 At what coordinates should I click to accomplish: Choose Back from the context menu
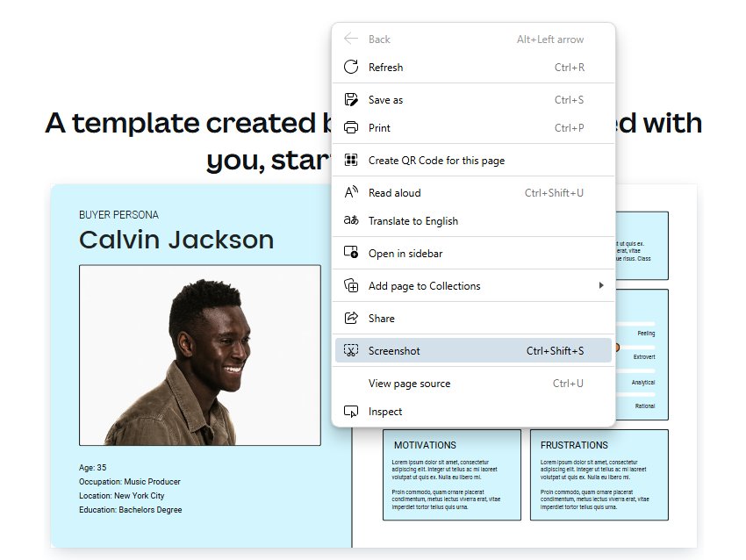379,39
